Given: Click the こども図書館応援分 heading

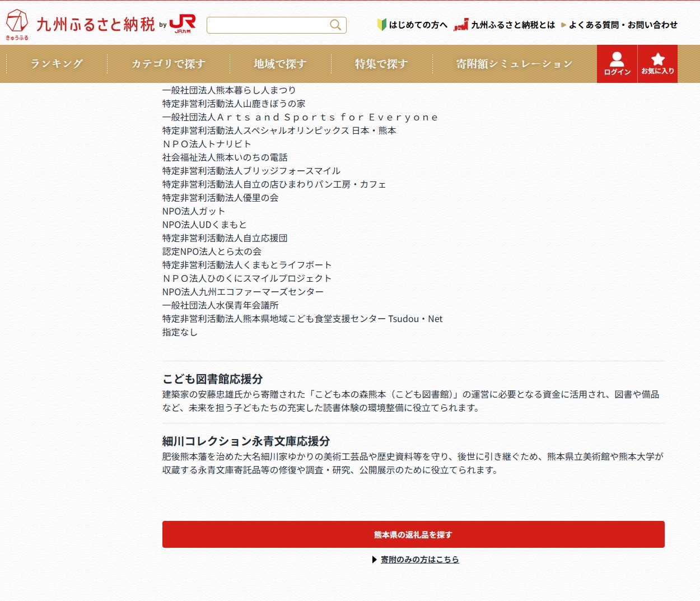Looking at the screenshot, I should 212,379.
